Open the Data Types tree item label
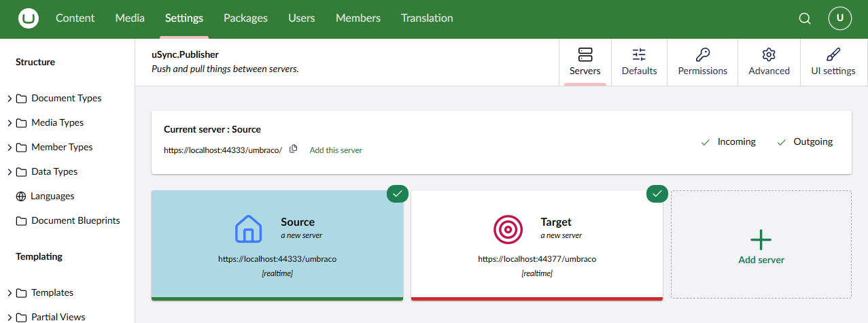 [x=54, y=171]
